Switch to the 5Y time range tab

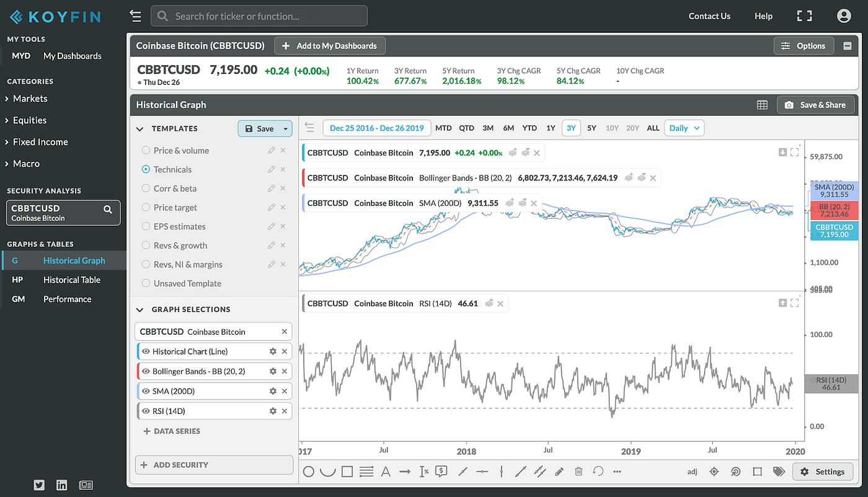click(x=591, y=128)
